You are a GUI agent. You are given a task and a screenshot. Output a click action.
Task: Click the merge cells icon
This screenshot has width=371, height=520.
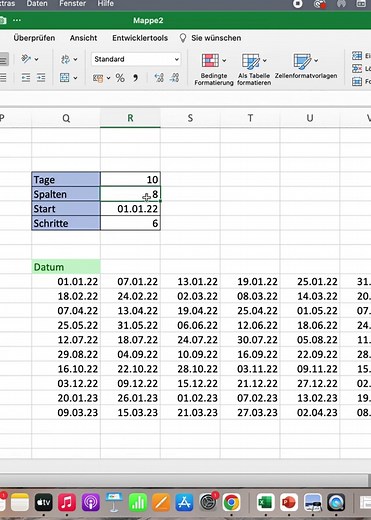tap(65, 78)
